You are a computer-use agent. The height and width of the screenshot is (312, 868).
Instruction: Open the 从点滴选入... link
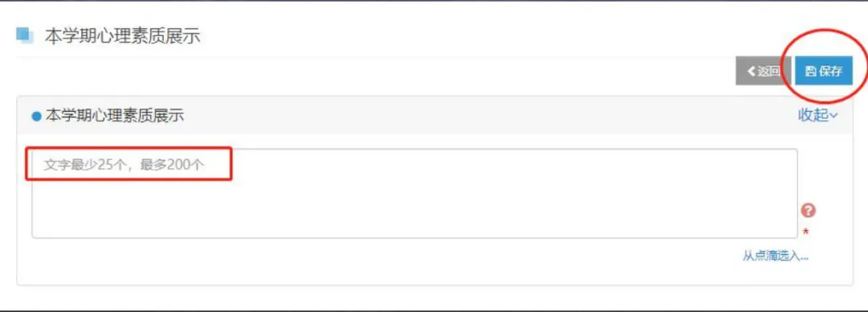click(x=776, y=256)
